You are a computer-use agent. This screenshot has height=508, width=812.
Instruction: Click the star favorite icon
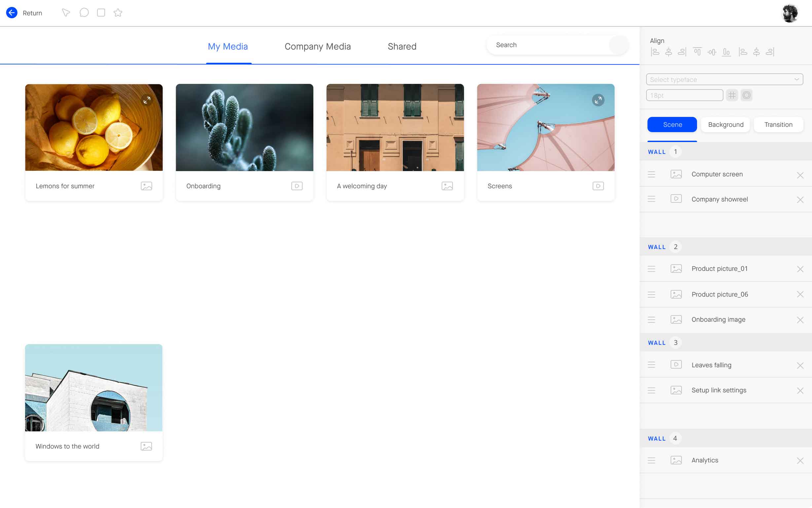point(118,13)
